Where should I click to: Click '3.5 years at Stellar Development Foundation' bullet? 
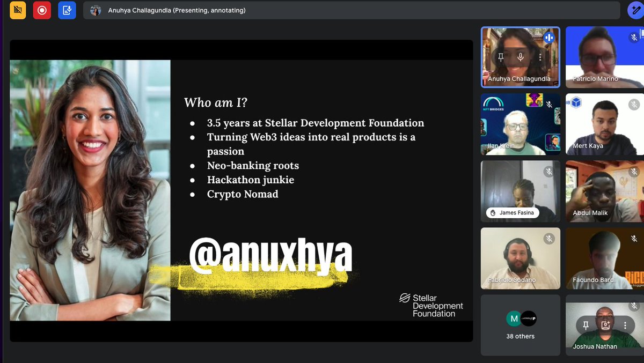tap(316, 123)
